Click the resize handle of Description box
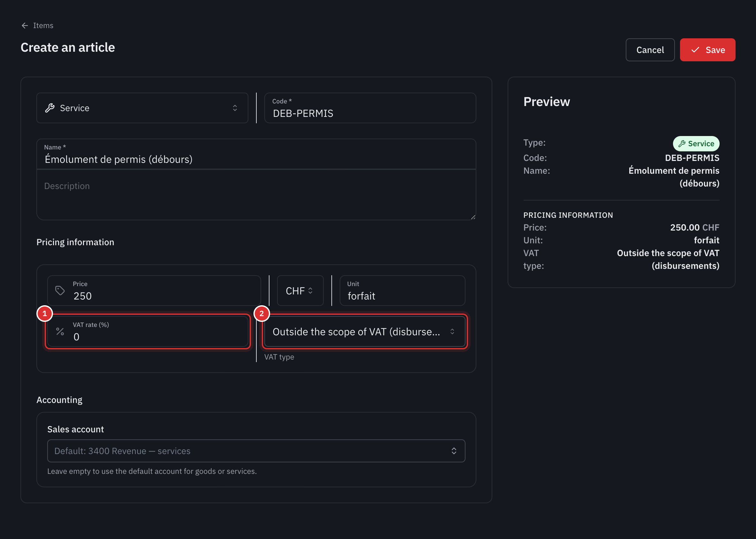This screenshot has height=539, width=756. click(473, 217)
